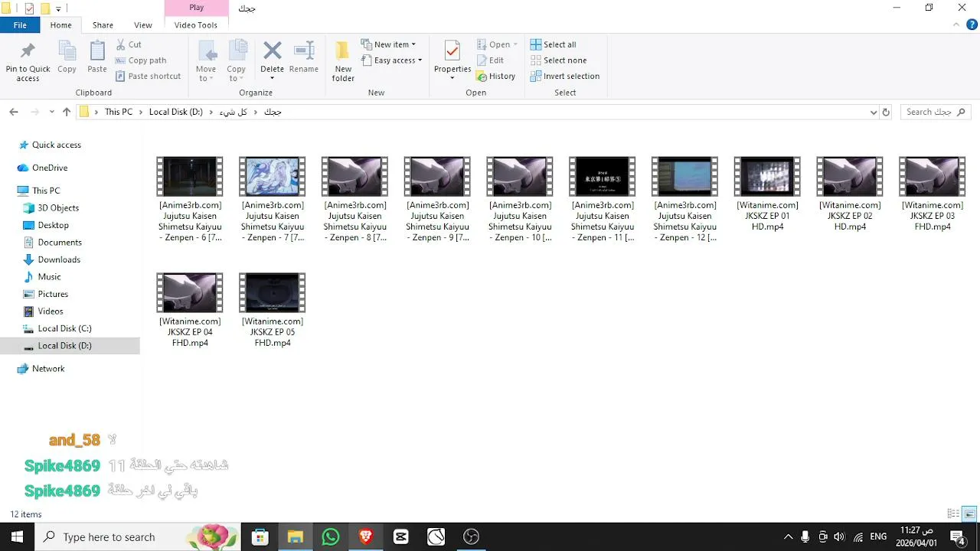Go up one folder level
Image resolution: width=980 pixels, height=551 pixels.
click(67, 112)
